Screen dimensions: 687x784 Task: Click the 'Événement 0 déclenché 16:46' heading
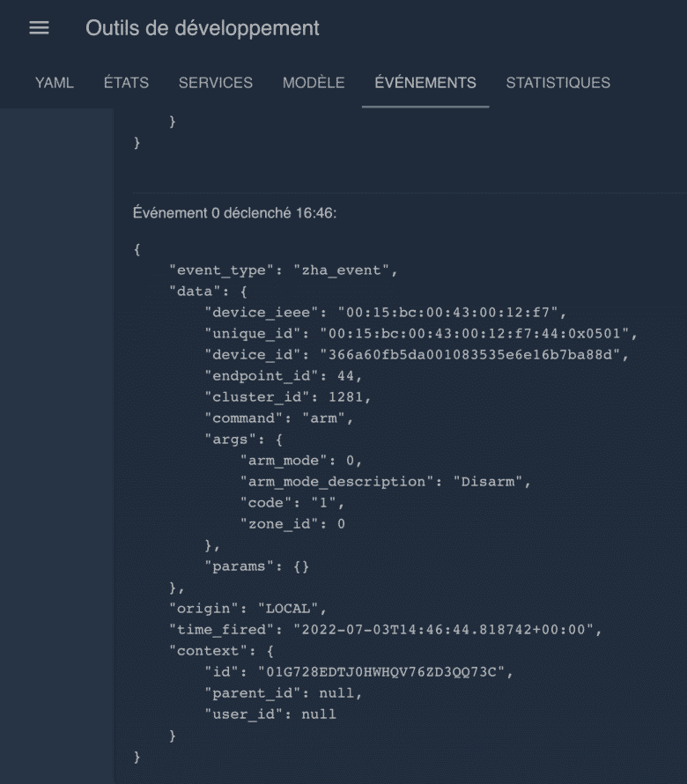coord(234,213)
